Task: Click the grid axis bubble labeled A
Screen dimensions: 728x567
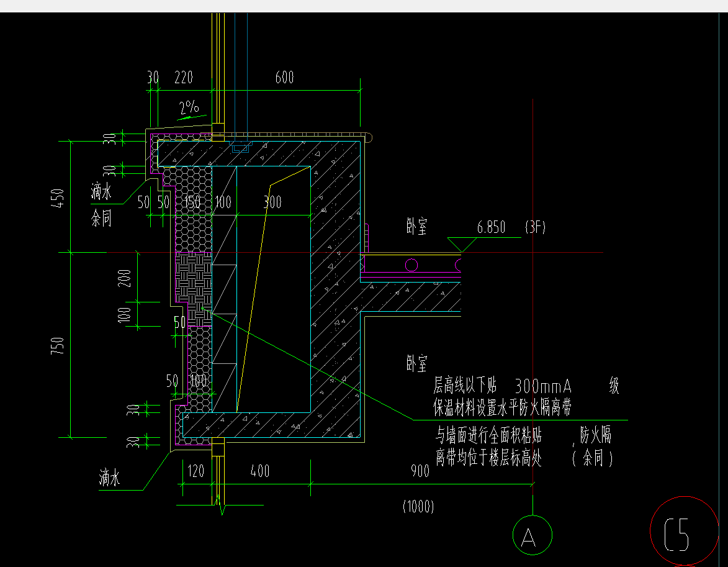Action: pyautogui.click(x=532, y=535)
